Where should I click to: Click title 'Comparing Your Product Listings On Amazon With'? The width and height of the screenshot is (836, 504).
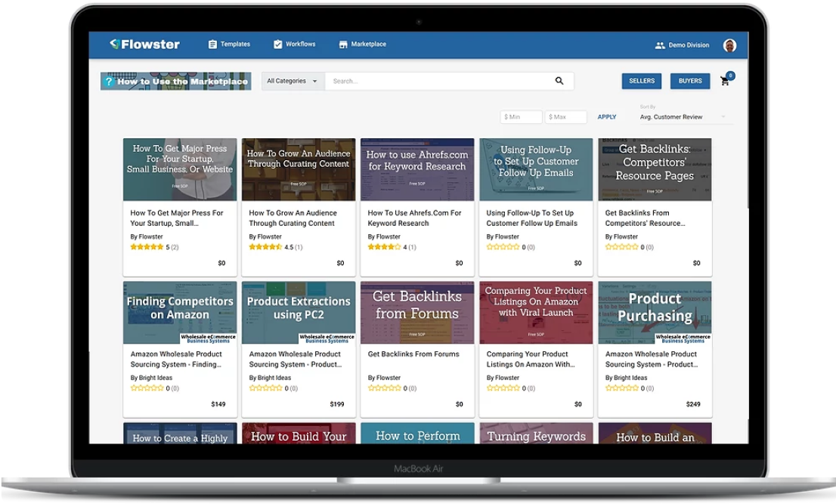point(531,359)
